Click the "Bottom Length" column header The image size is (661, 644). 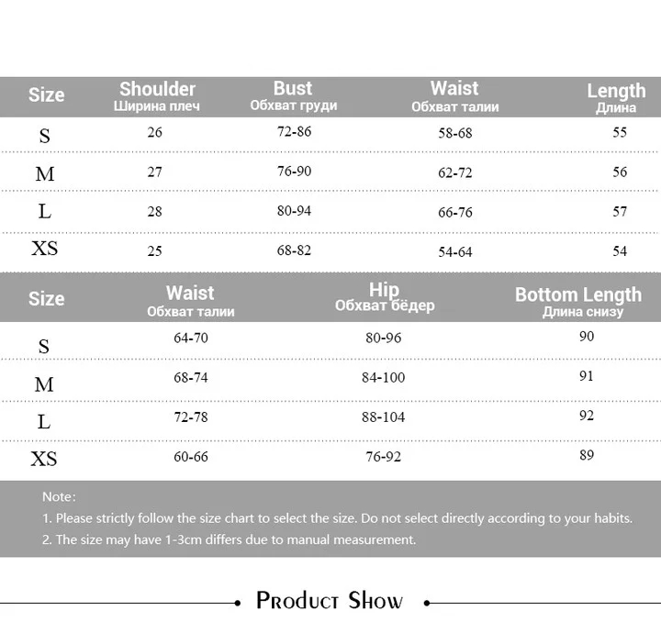577,294
